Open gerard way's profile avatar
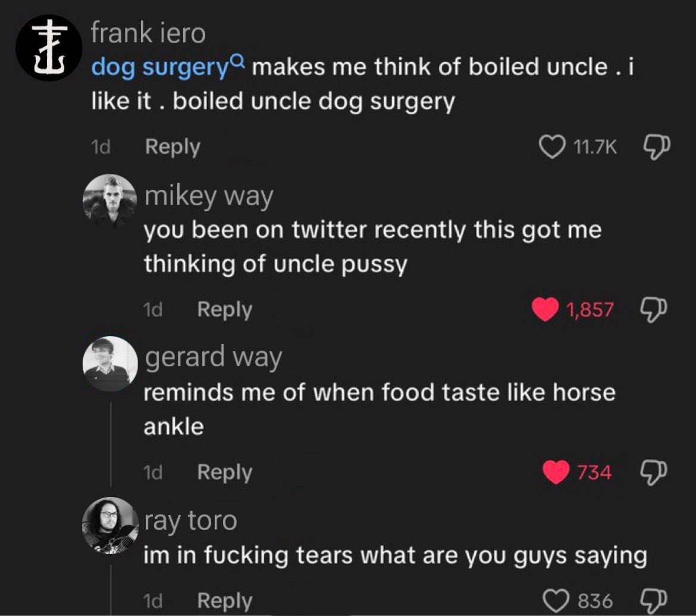 click(x=110, y=364)
